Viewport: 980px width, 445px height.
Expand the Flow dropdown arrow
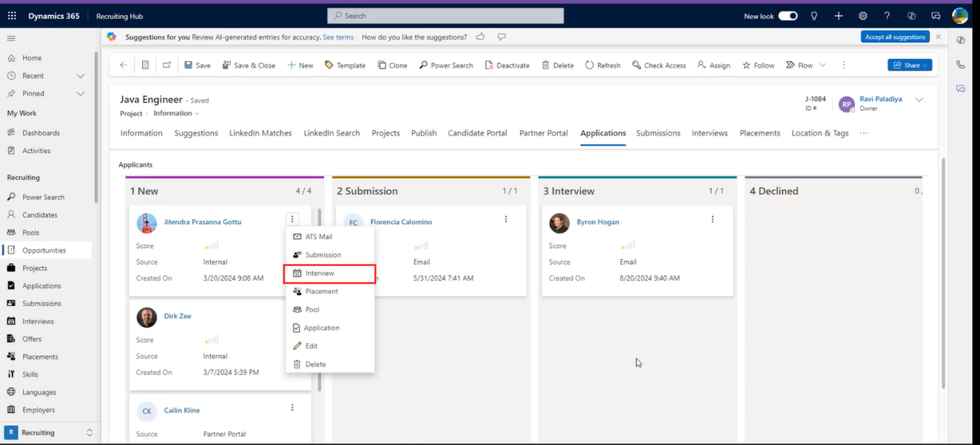822,65
